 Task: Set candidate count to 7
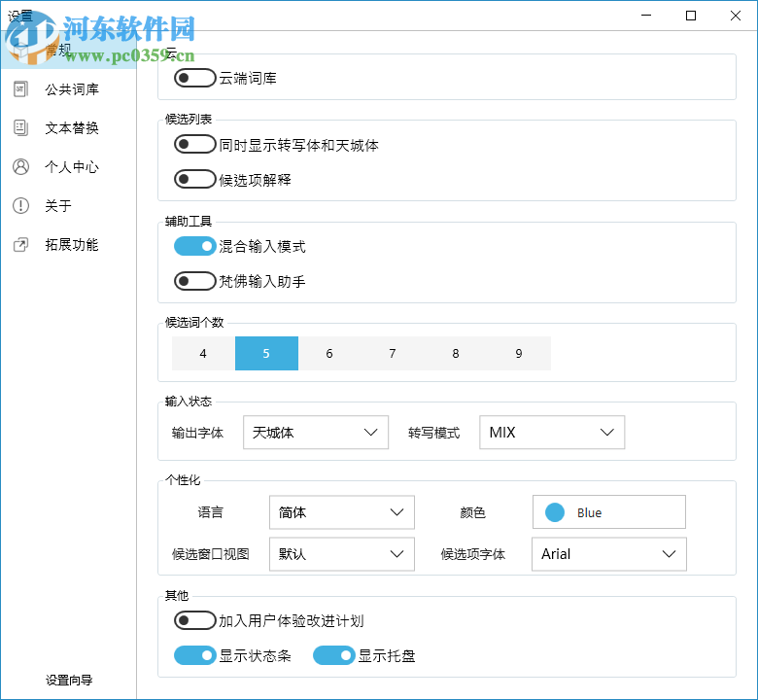[393, 354]
